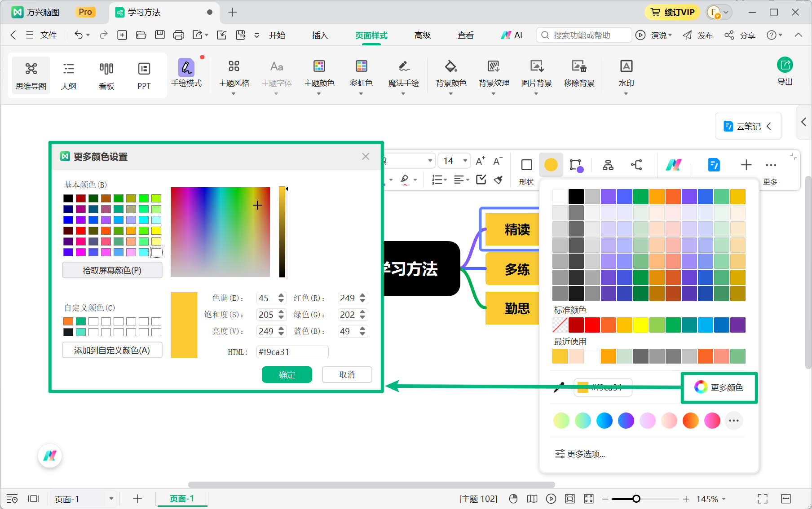Select the blue-purple gradient circle
812x509 pixels.
pos(626,421)
